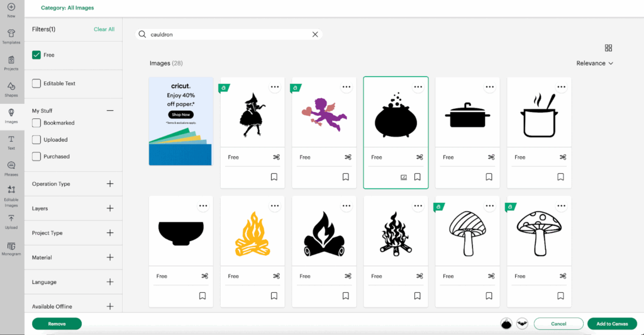Expand the Operation Type filter

110,184
